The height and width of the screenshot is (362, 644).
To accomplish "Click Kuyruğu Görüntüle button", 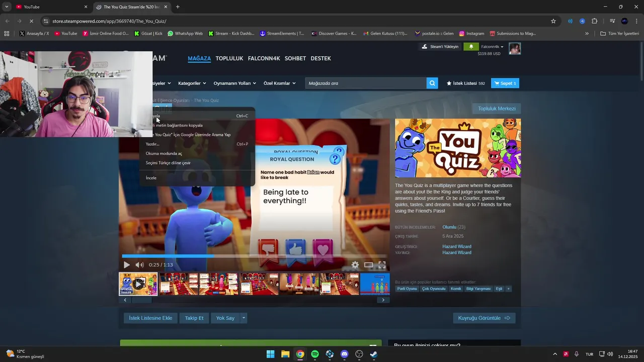I will pyautogui.click(x=484, y=318).
